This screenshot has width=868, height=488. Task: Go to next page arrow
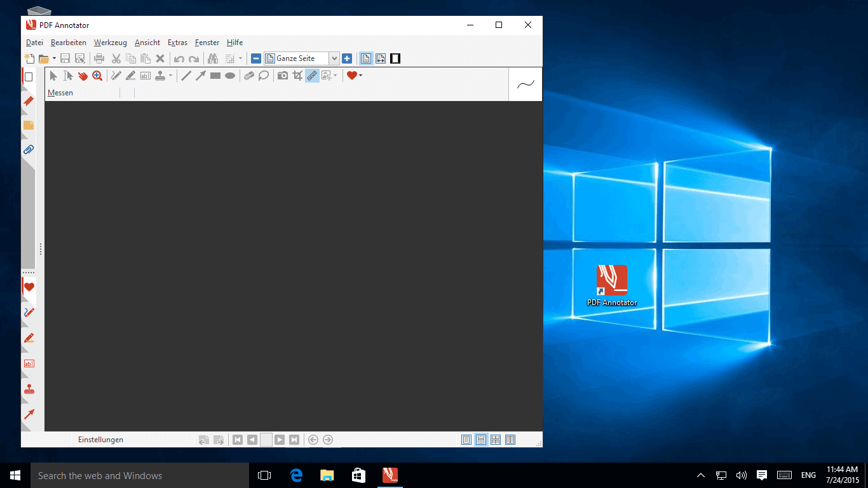(x=280, y=440)
